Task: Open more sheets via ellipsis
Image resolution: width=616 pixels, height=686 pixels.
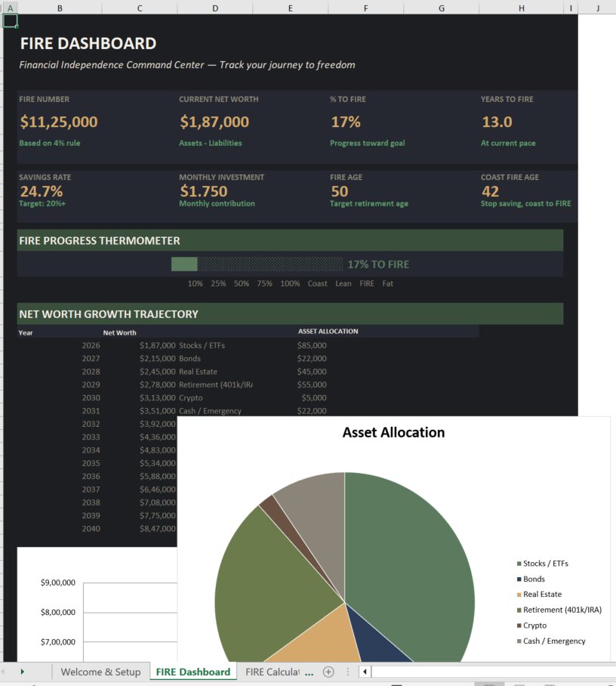Action: (x=309, y=672)
